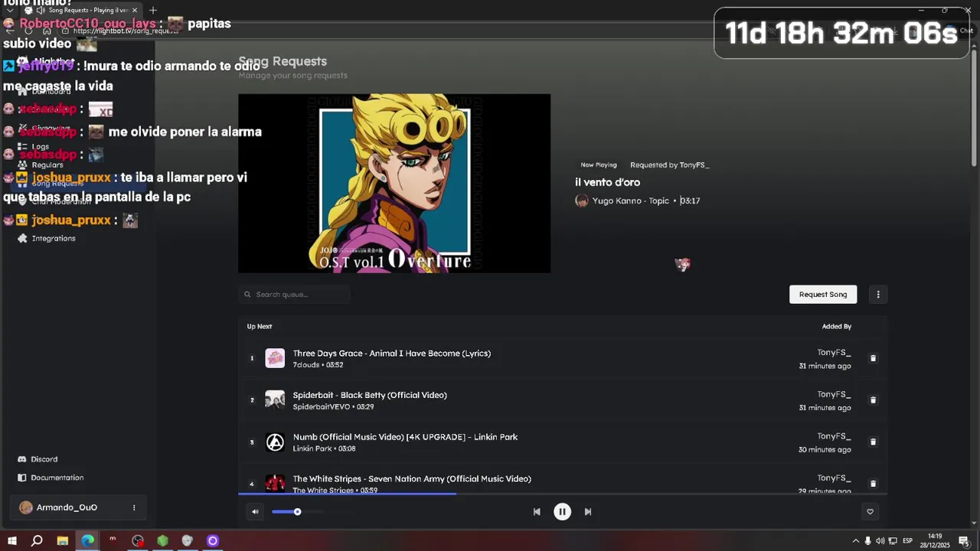Mute the player volume speaker icon

click(255, 512)
